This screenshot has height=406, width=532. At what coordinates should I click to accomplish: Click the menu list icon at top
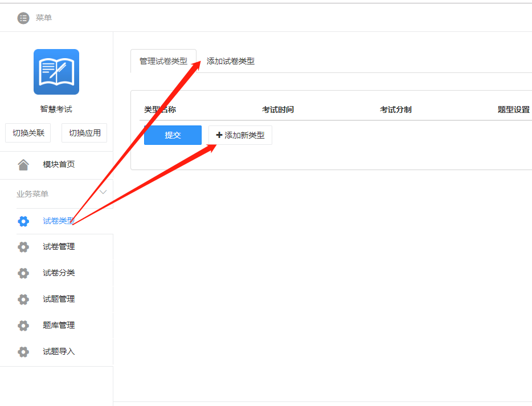(x=23, y=18)
